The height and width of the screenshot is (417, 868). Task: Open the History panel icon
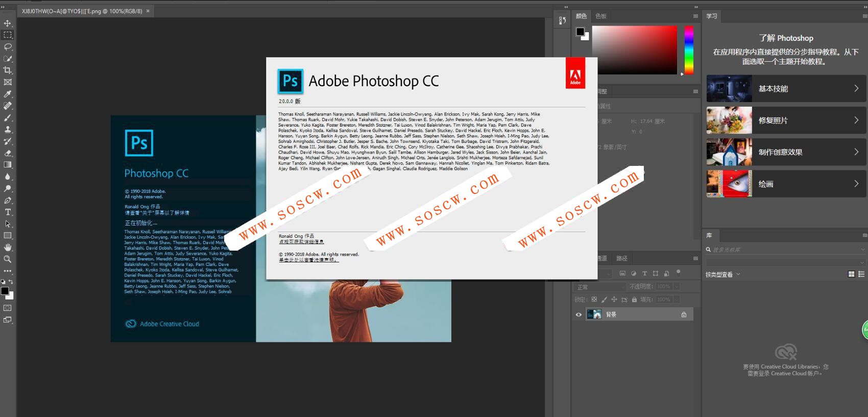(x=562, y=20)
